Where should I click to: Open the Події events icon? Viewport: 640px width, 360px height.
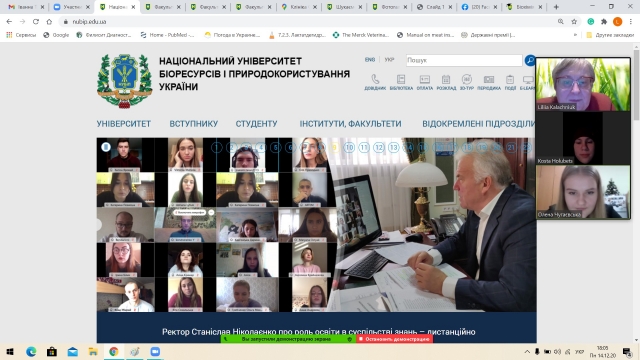[510, 82]
